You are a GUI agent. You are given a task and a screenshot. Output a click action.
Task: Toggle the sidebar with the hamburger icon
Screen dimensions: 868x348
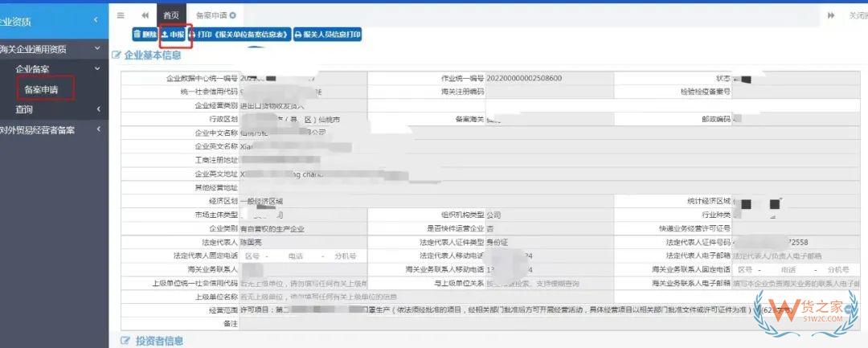(x=120, y=15)
